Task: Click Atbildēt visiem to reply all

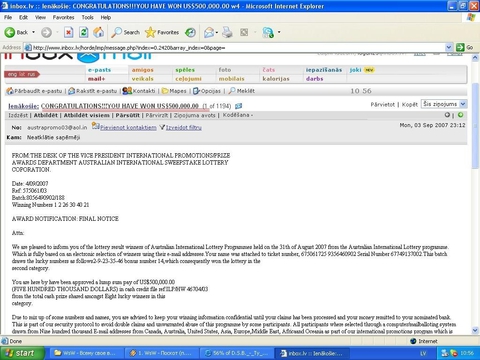Action: [86, 115]
